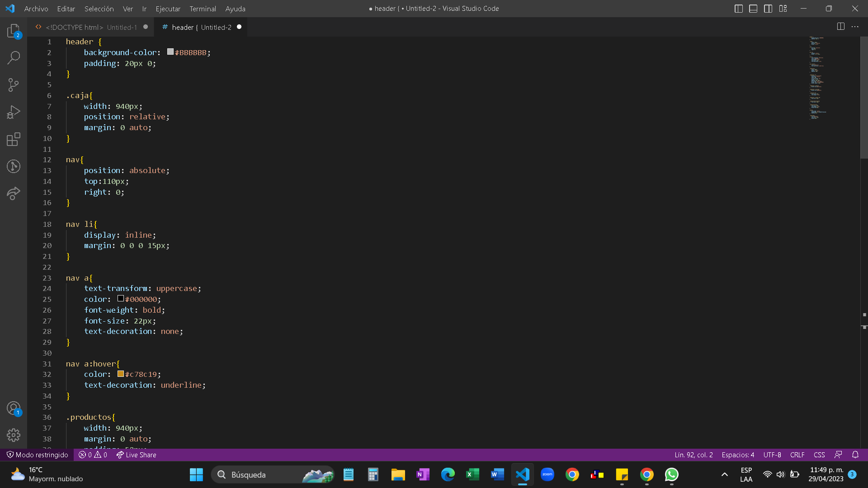Change file encoding UTF-8

(x=772, y=455)
